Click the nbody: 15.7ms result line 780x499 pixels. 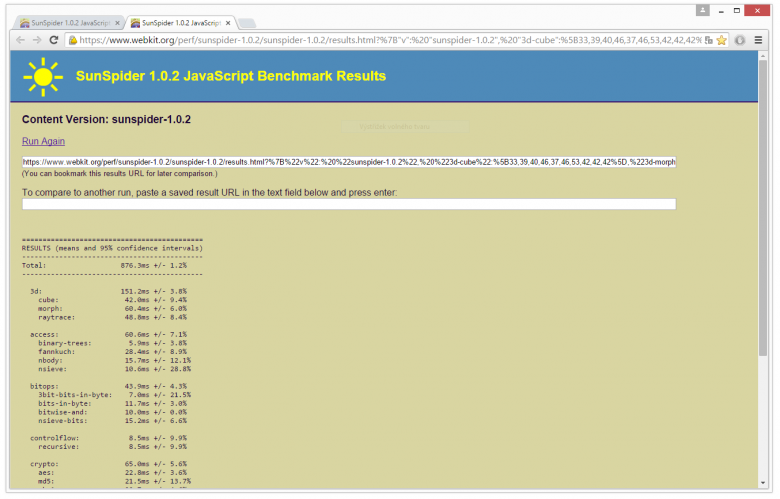click(x=114, y=361)
